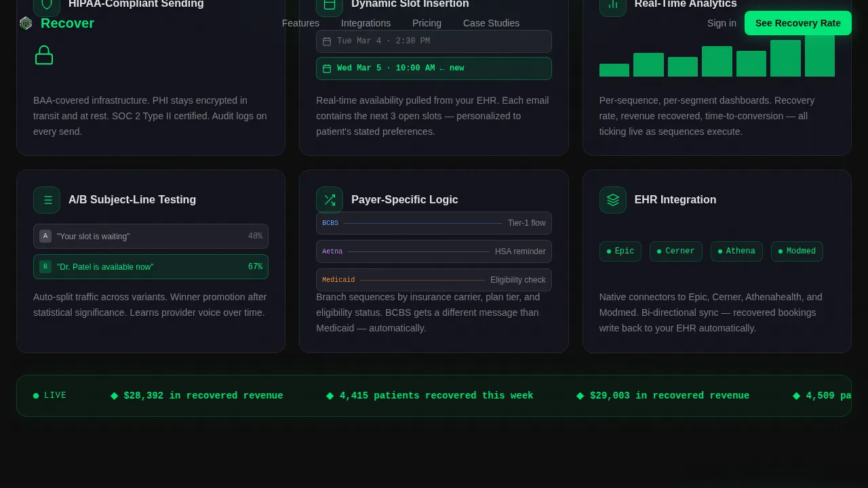Image resolution: width=868 pixels, height=488 pixels.
Task: Click the HIPAA-Compliant Sending heading
Action: 136,5
